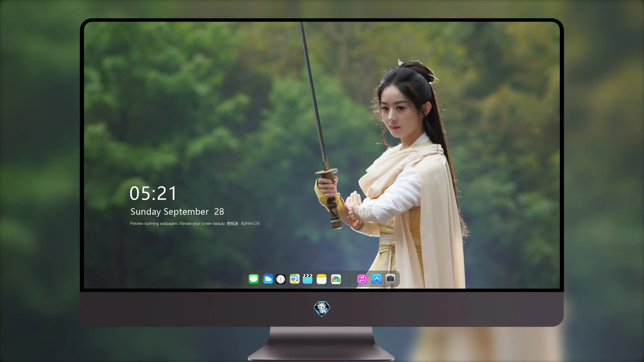Viewport: 644px width, 362px height.
Task: Open the blue App Store icon
Action: click(377, 279)
